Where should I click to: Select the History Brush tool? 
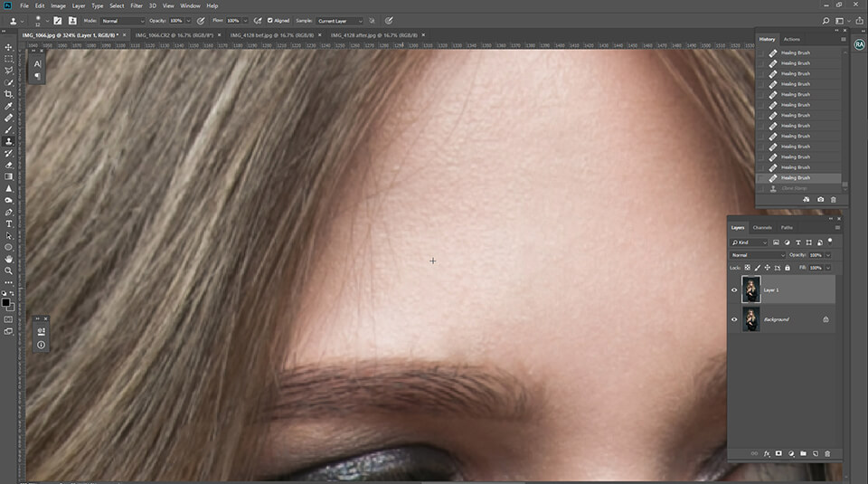point(8,154)
